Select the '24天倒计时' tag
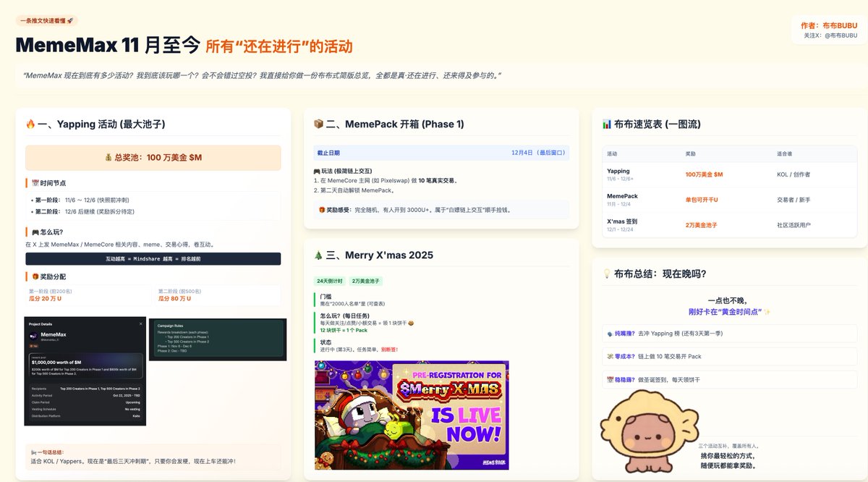This screenshot has height=482, width=868. (330, 281)
